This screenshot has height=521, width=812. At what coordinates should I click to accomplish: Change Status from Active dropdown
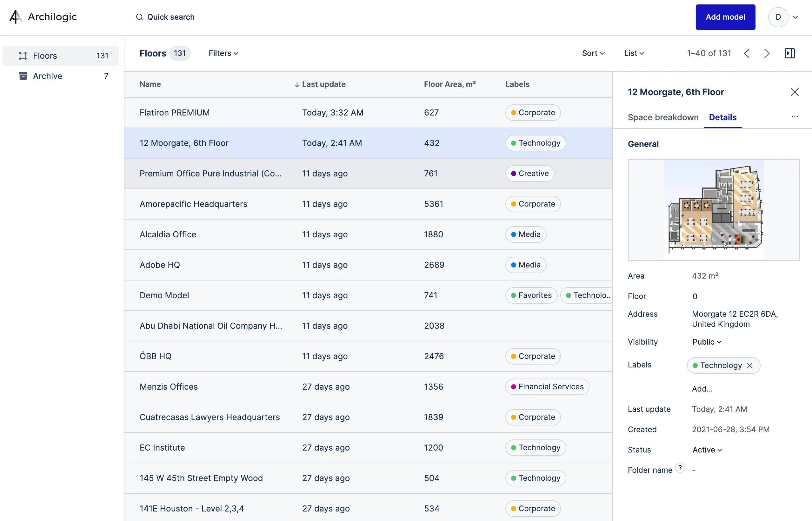point(707,450)
